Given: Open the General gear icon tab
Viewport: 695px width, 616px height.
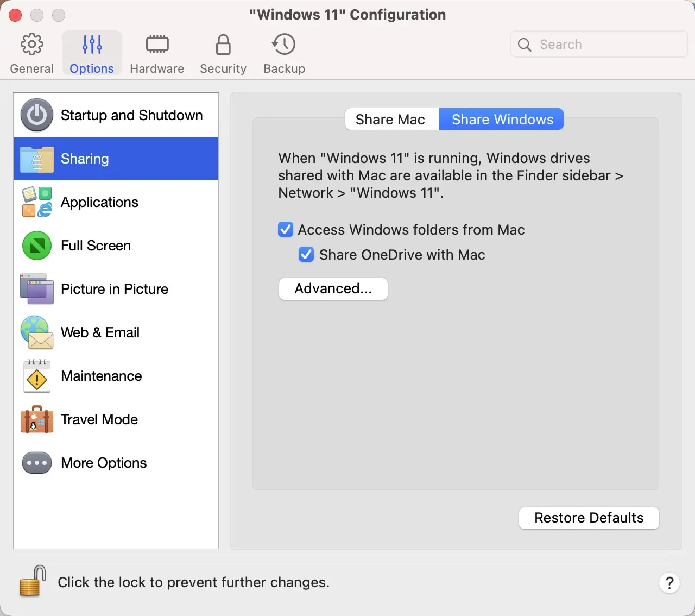Looking at the screenshot, I should coord(31,45).
